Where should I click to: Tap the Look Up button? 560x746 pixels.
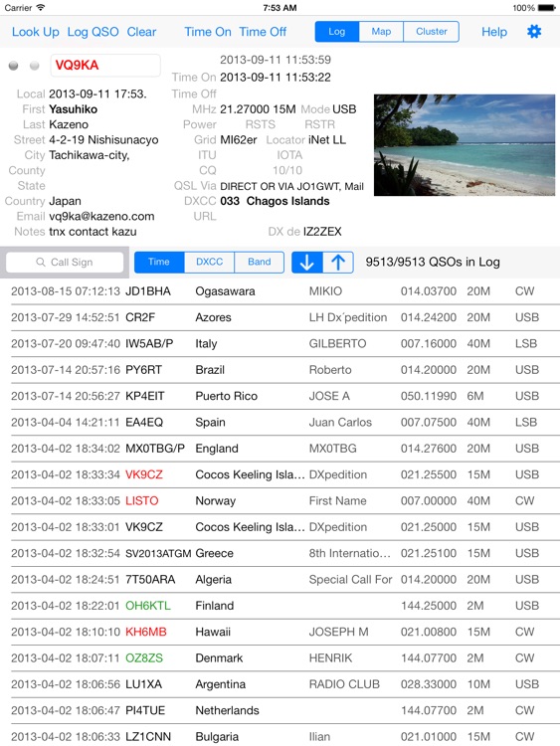click(35, 32)
